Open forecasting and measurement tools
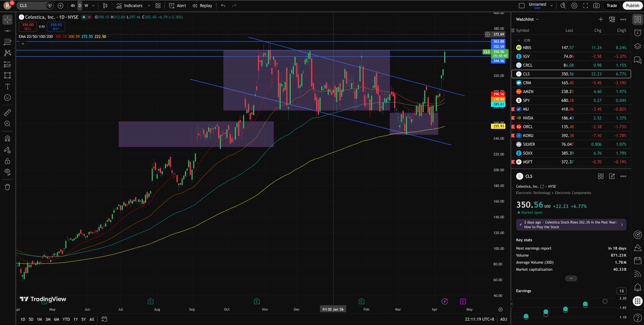Image resolution: width=644 pixels, height=325 pixels. pos(8,64)
